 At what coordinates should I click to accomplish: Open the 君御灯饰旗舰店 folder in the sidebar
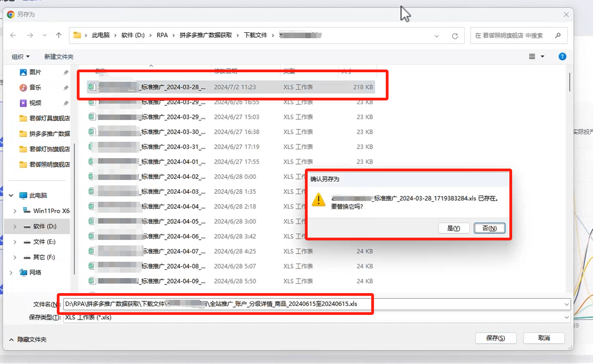click(45, 149)
